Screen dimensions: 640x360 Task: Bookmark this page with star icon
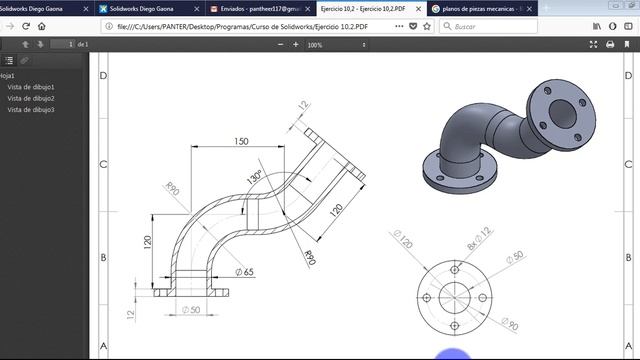coord(427,27)
